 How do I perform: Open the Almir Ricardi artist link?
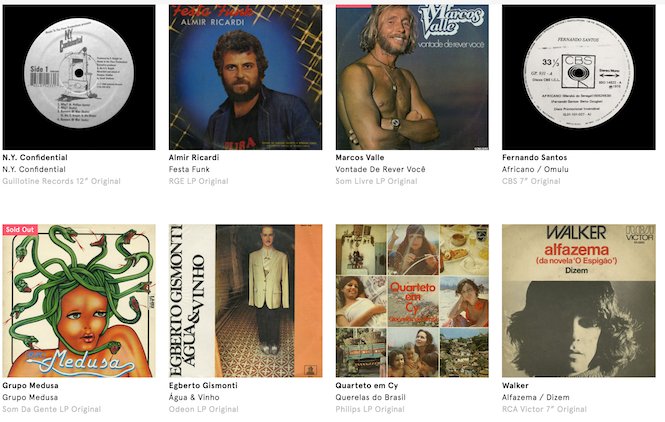(194, 157)
